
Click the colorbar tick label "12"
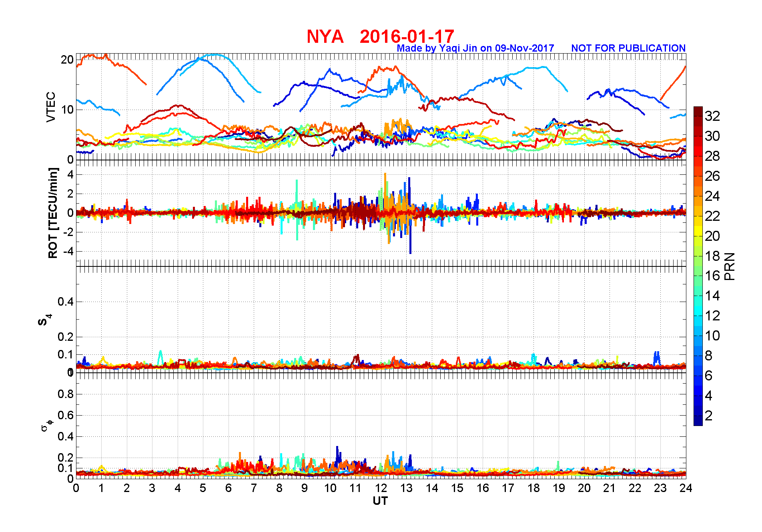(712, 316)
